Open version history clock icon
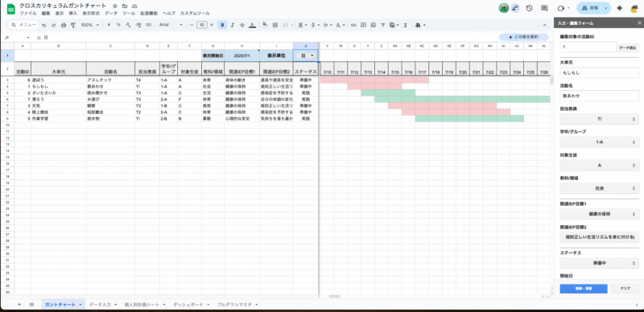This screenshot has height=312, width=644. pyautogui.click(x=530, y=8)
